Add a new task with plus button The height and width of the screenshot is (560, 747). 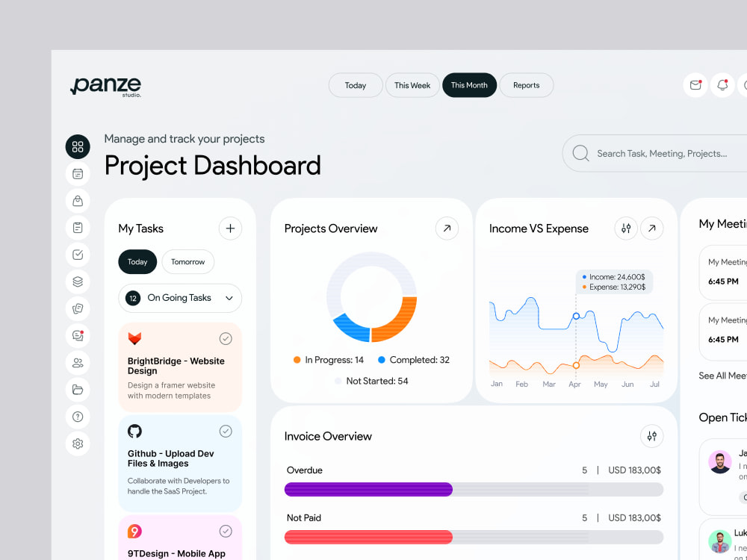pyautogui.click(x=230, y=228)
